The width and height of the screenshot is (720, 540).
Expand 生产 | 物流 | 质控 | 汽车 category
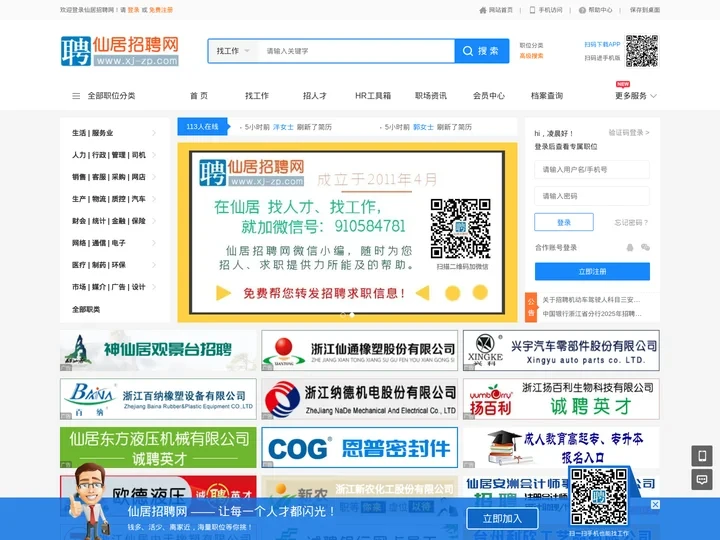114,199
